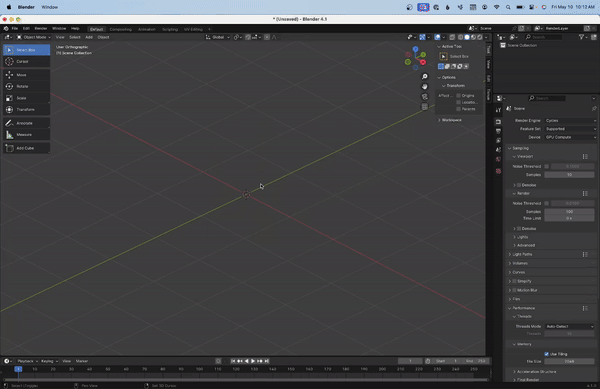
Task: Expand the Light Paths panel
Action: click(x=522, y=254)
